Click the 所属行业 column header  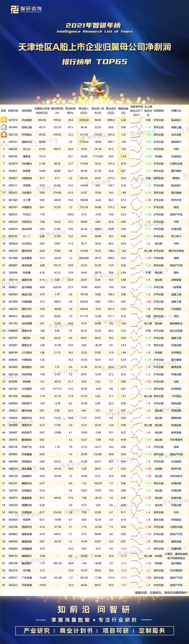pyautogui.click(x=176, y=111)
